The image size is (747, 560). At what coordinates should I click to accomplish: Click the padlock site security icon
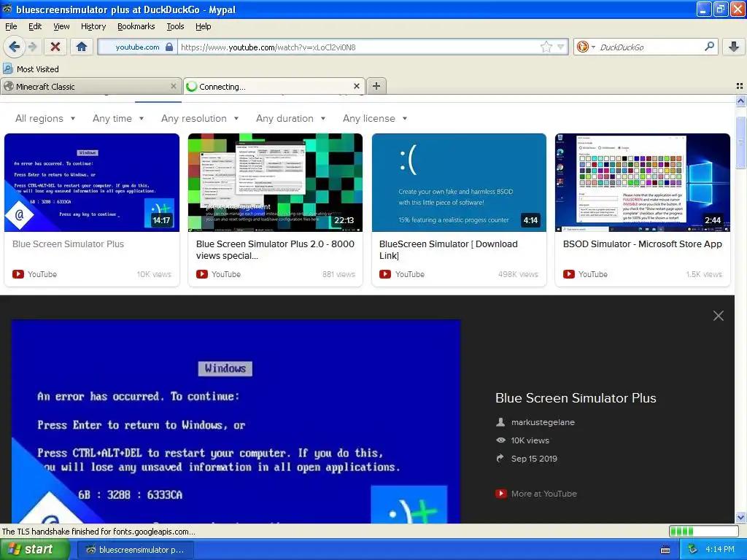pos(169,47)
